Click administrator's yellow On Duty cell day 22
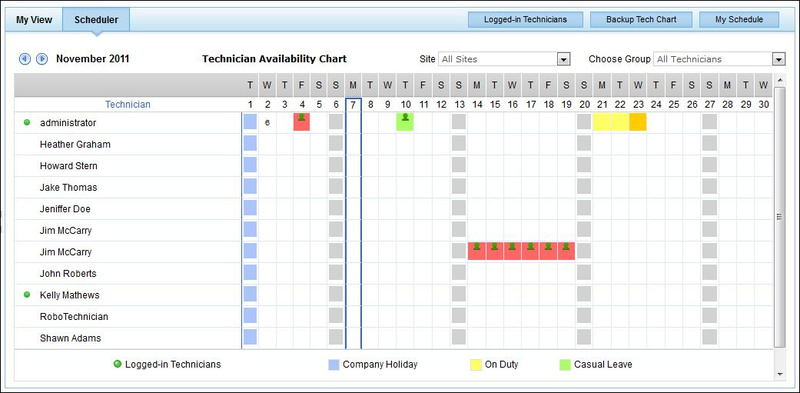 coord(620,122)
